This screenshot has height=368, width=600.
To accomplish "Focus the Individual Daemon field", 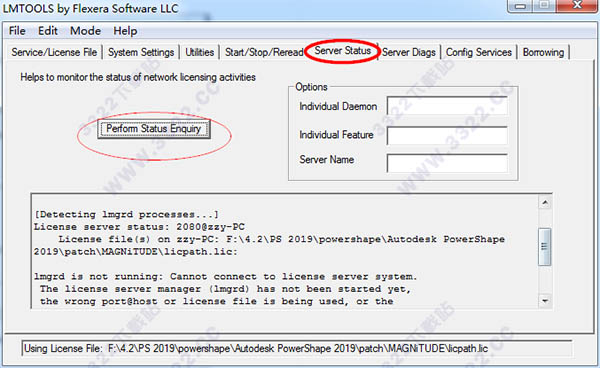I will 447,106.
